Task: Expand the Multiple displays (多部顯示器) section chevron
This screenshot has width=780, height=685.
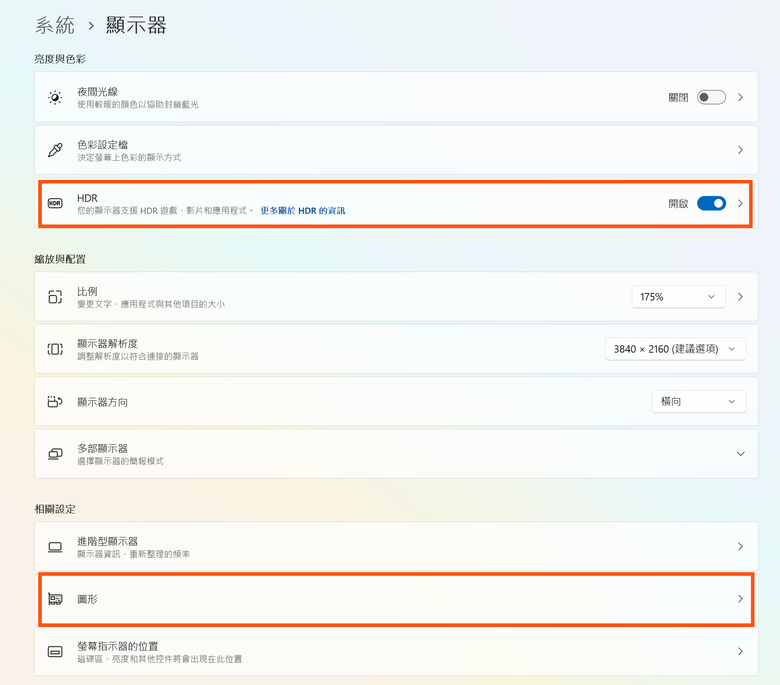Action: click(x=740, y=454)
